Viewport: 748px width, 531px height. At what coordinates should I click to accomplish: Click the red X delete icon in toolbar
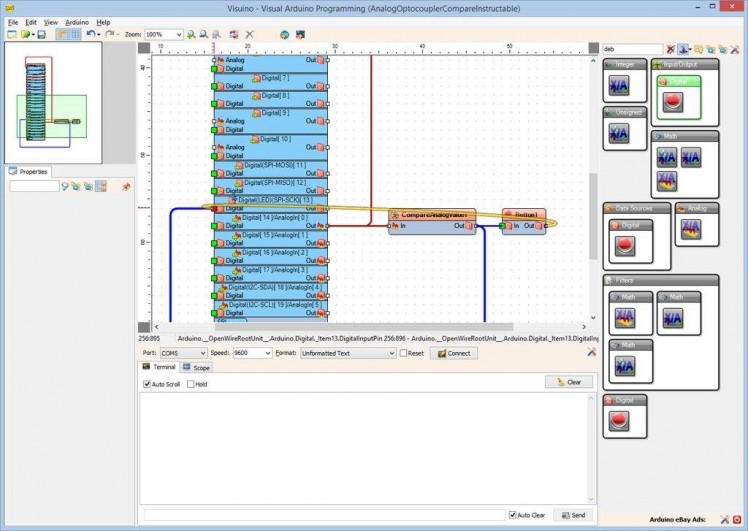(250, 34)
